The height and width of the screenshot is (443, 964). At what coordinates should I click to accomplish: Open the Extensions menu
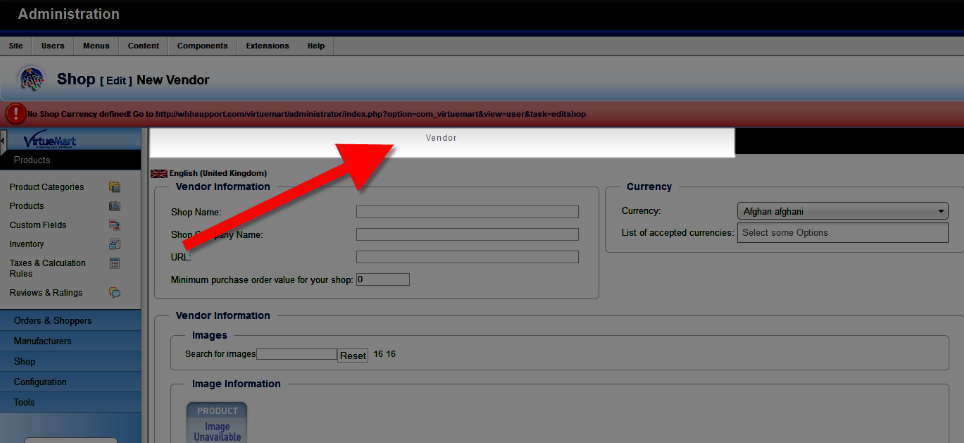(267, 46)
